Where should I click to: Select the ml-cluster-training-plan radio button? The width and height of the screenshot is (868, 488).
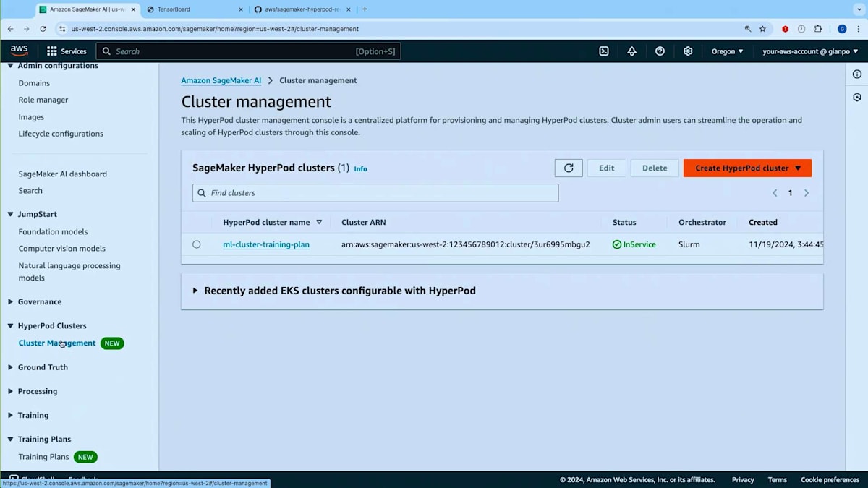point(196,244)
